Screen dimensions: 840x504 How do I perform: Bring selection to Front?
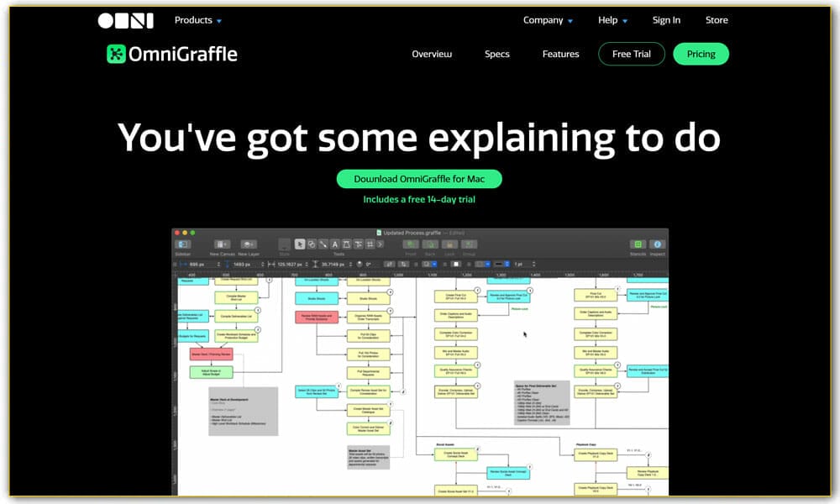(411, 244)
